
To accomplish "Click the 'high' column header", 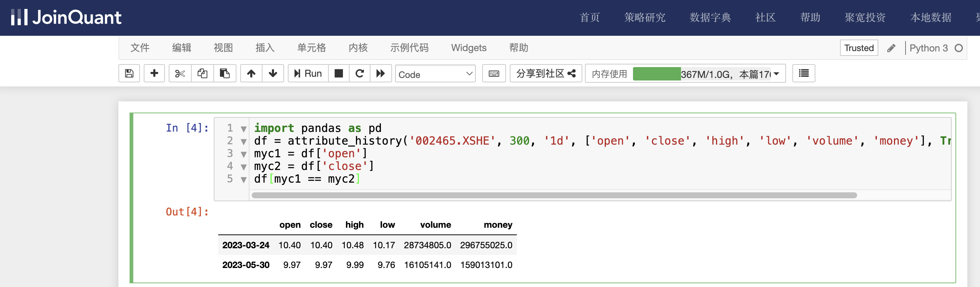I will (x=354, y=225).
